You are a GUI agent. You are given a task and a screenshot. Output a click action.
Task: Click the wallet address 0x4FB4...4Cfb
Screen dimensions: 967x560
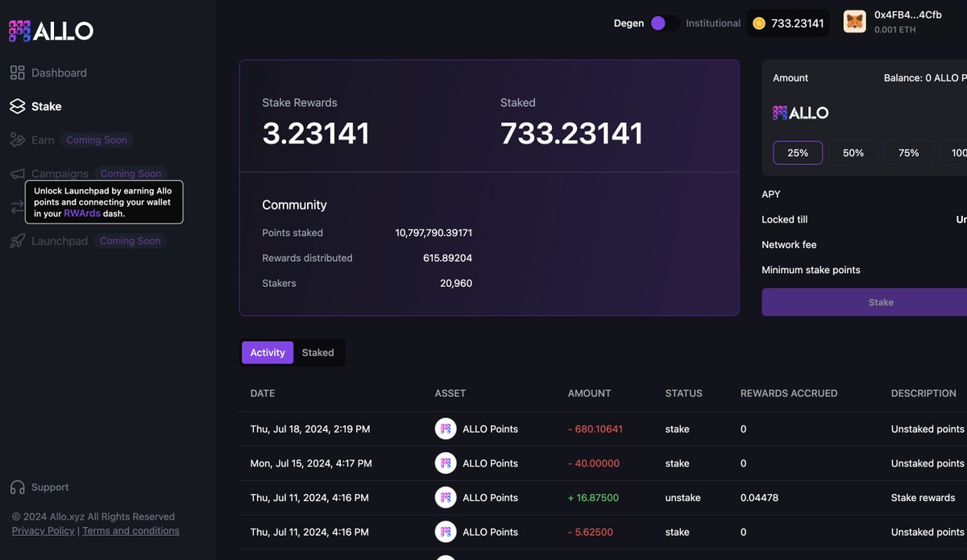click(x=907, y=15)
